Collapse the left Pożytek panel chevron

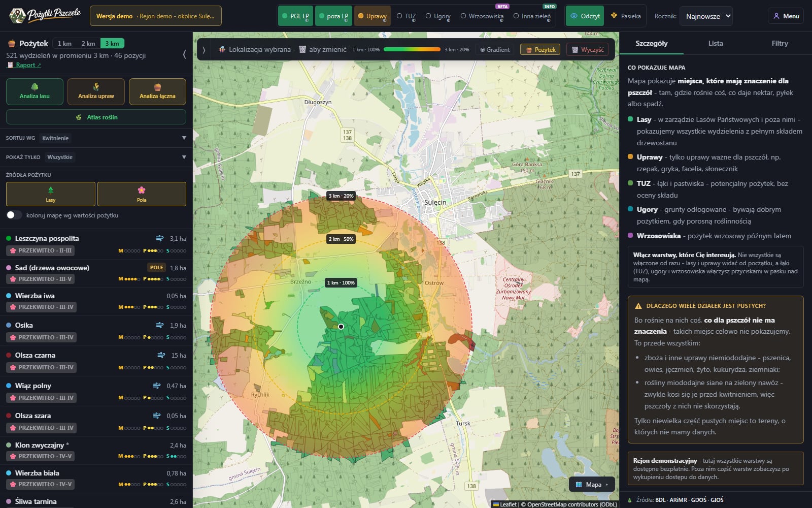[184, 54]
